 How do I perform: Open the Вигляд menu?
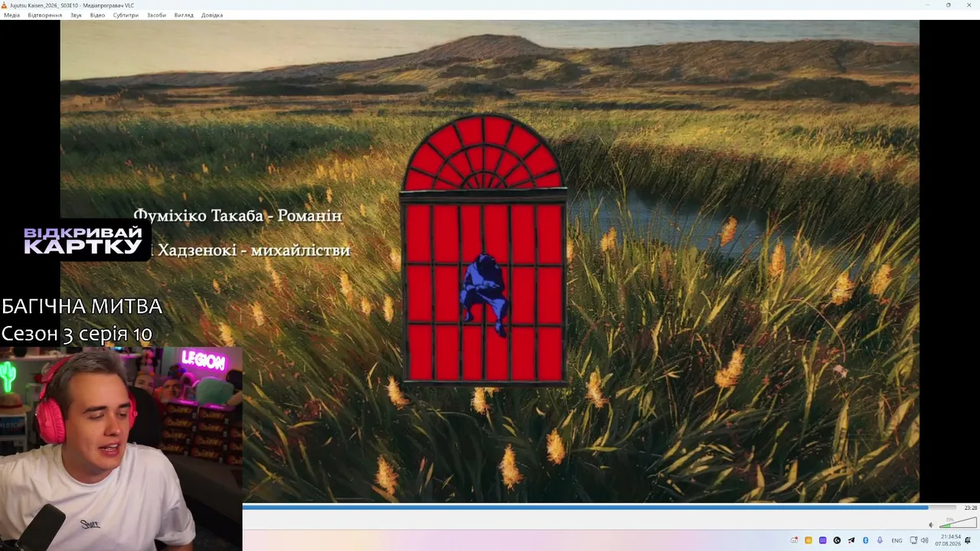pos(184,15)
